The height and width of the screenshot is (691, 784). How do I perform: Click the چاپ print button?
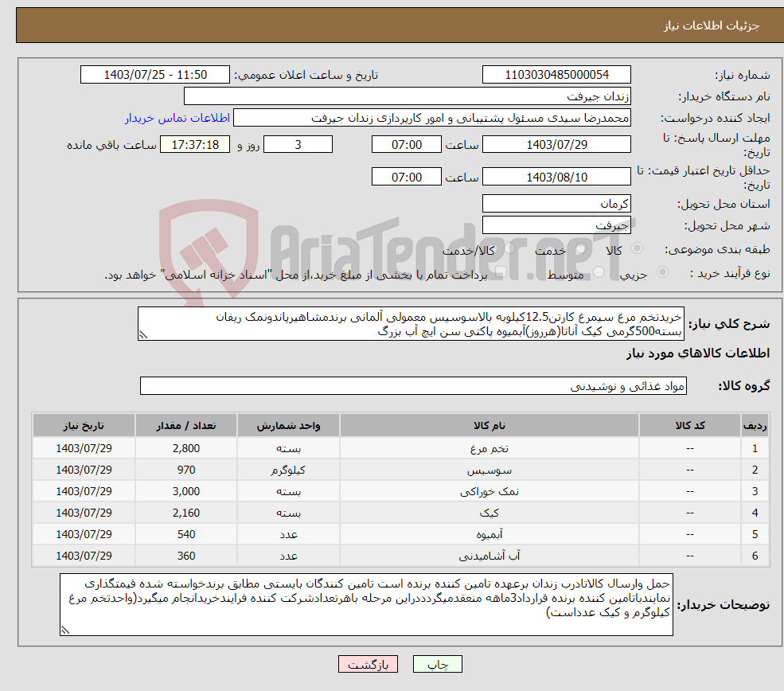click(438, 664)
